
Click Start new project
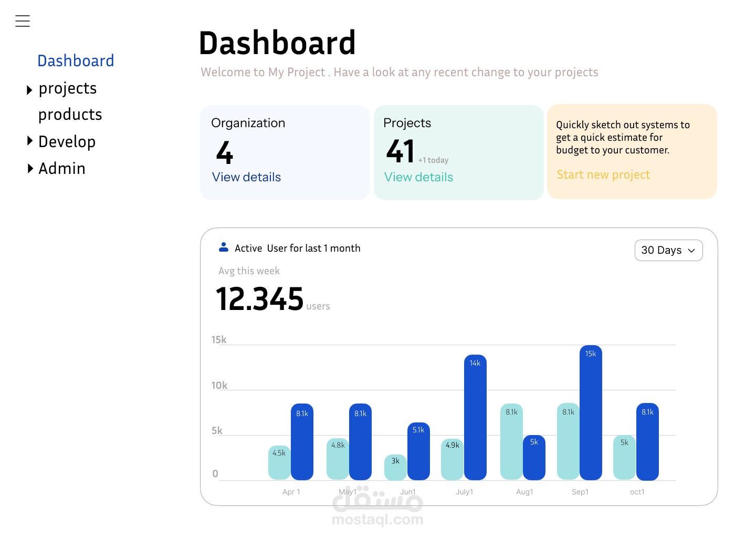(603, 175)
